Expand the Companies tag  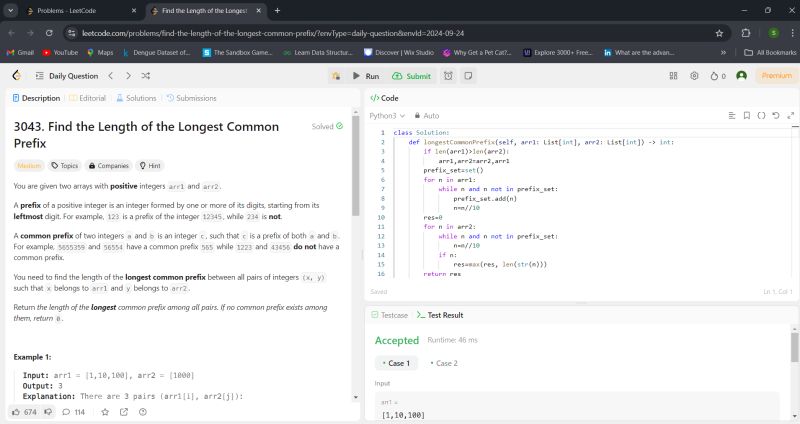pos(109,166)
